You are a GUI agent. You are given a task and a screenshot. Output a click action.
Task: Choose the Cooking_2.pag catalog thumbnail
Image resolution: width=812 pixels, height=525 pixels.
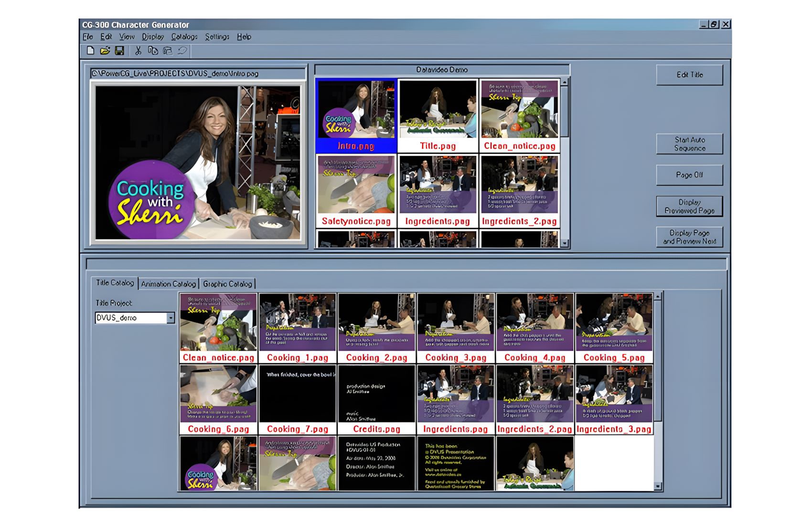pyautogui.click(x=377, y=328)
